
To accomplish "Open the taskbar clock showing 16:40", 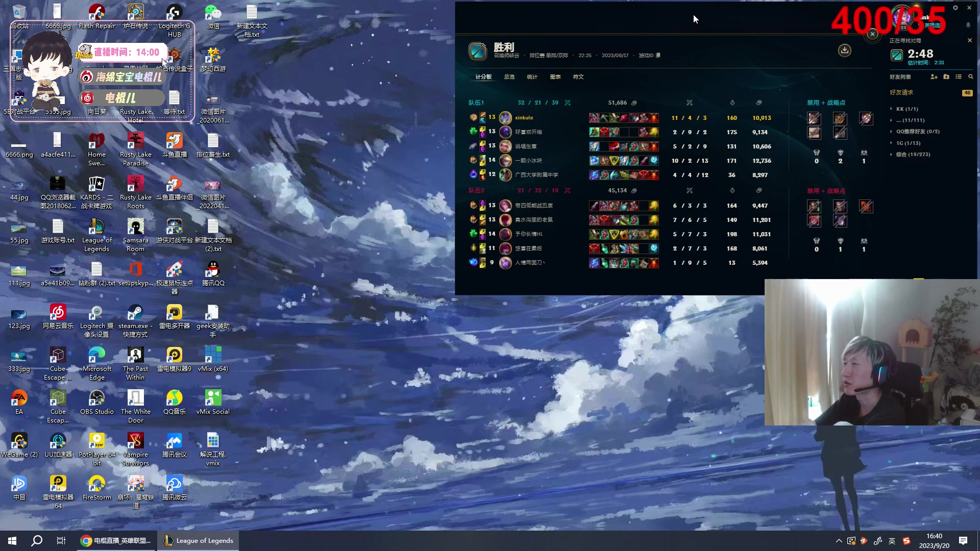I will [934, 541].
